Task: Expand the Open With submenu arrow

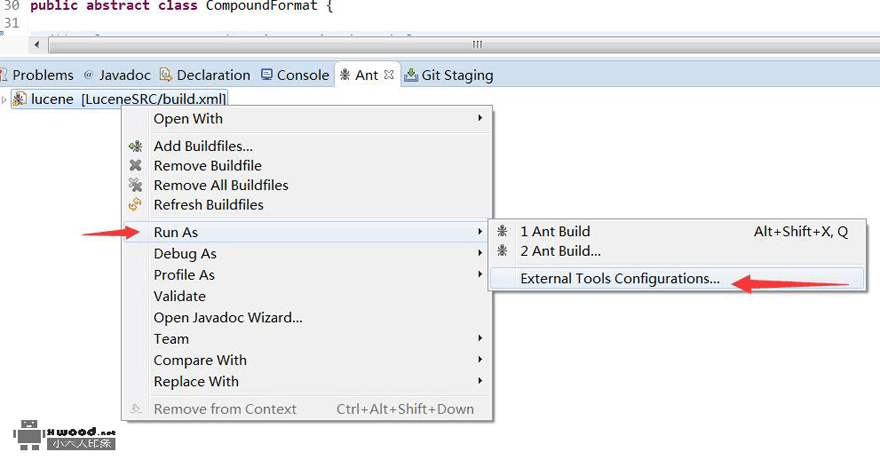Action: tap(480, 118)
